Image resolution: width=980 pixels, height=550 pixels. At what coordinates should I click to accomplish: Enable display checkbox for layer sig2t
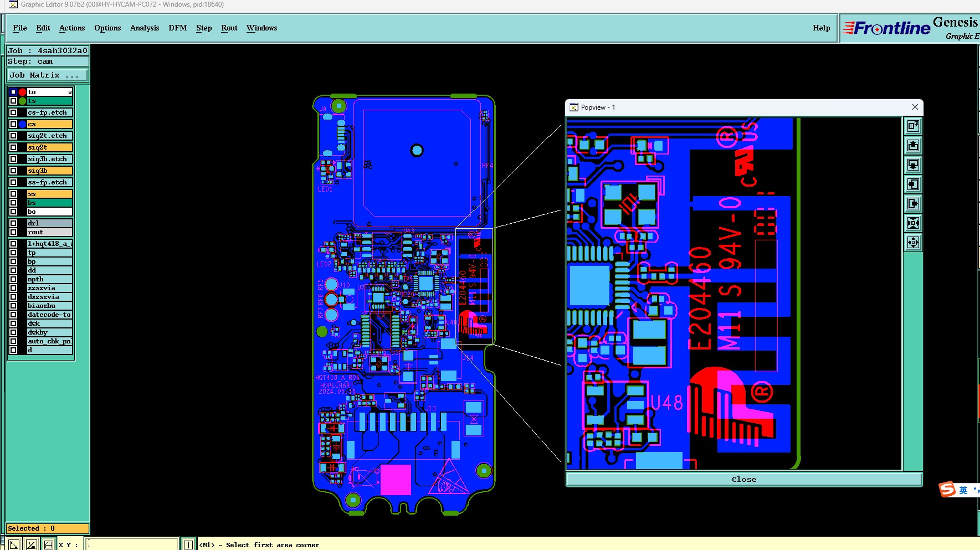pos(13,147)
